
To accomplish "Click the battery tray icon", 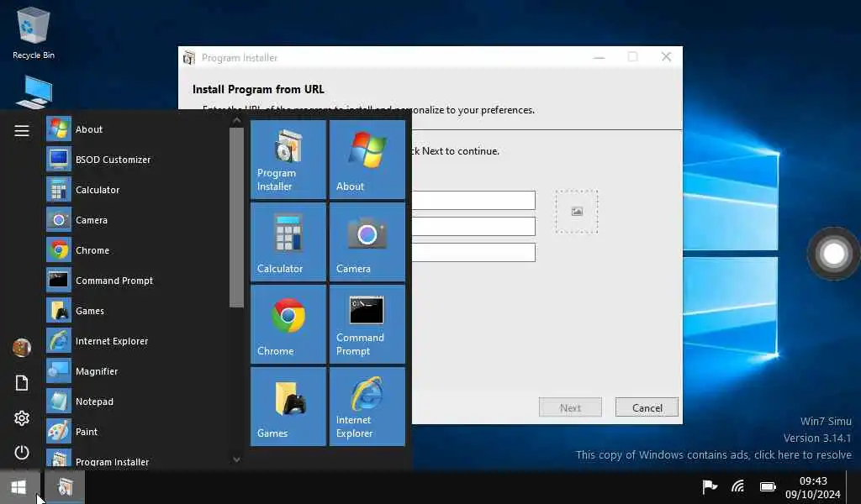I will (x=768, y=486).
